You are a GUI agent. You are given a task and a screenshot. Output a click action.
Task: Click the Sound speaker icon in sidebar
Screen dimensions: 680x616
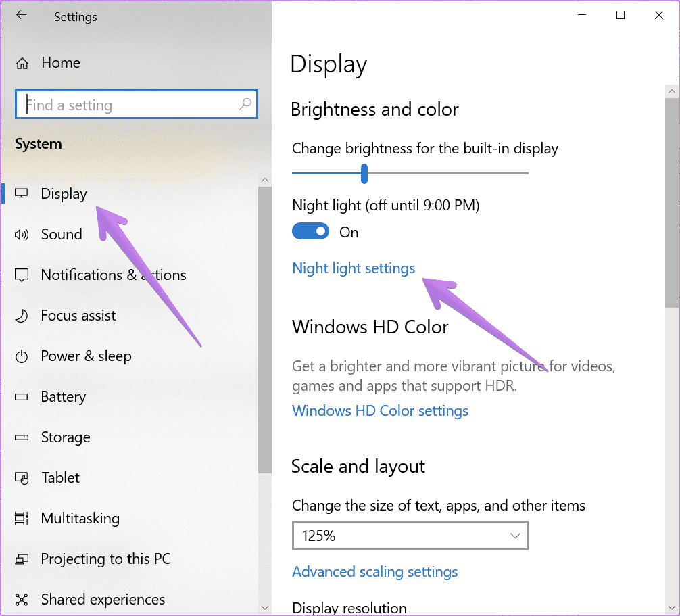[22, 235]
